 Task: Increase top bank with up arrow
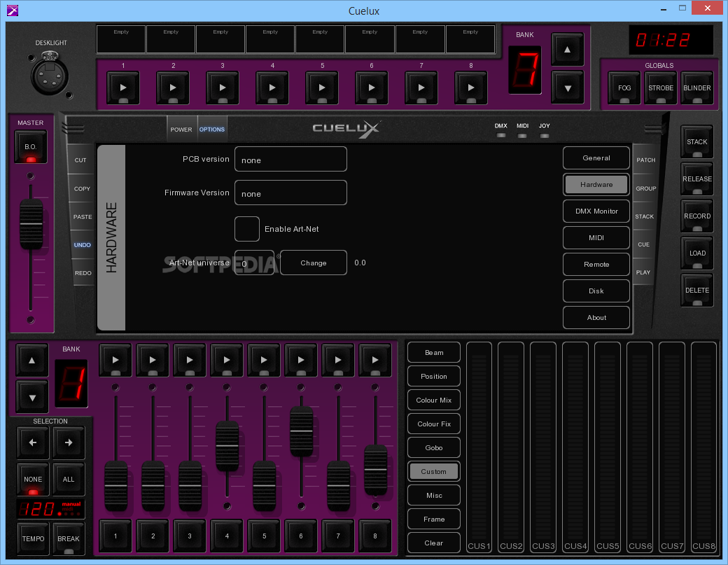(x=568, y=49)
